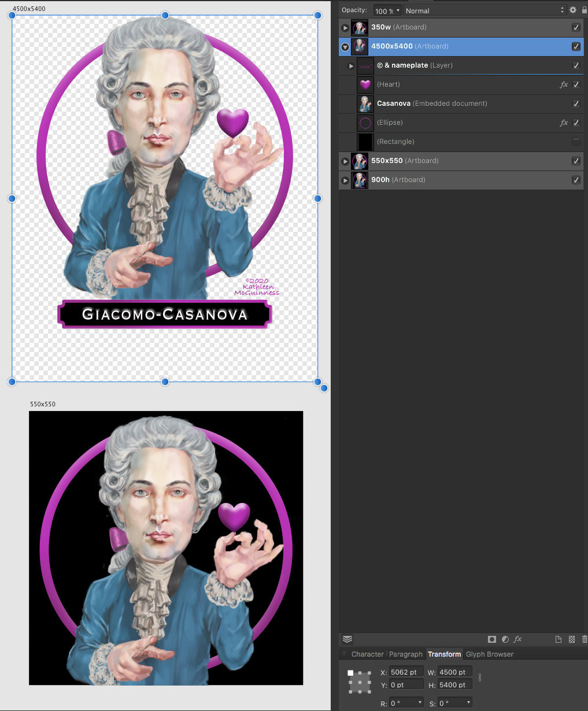Select the "Casanova" embedded document row

coord(461,103)
